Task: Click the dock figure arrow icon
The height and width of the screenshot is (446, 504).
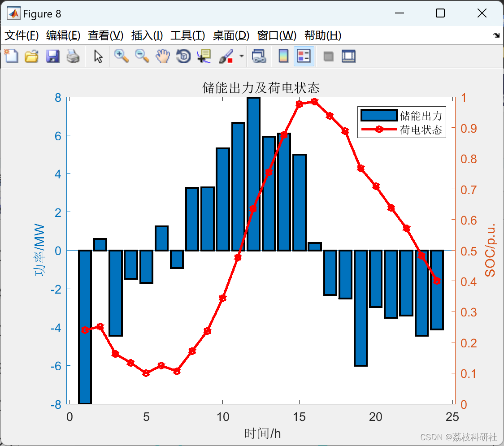Action: pos(497,35)
